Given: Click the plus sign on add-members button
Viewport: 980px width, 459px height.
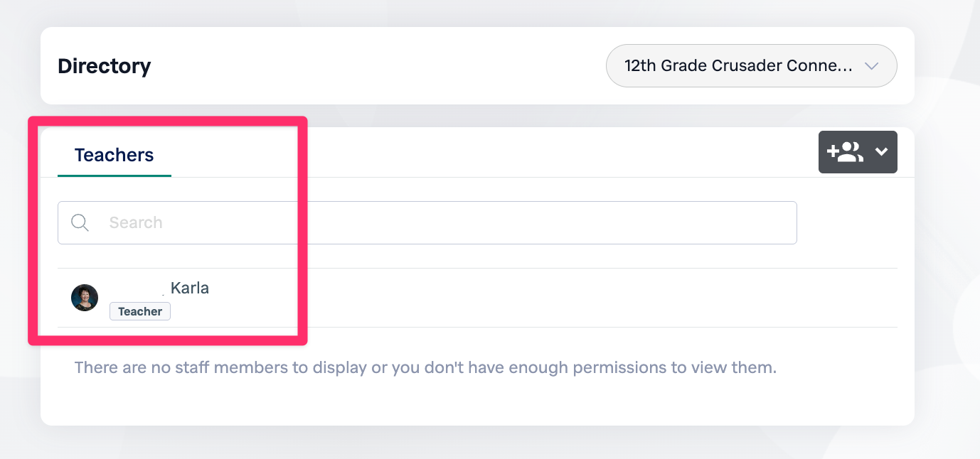Looking at the screenshot, I should 832,151.
